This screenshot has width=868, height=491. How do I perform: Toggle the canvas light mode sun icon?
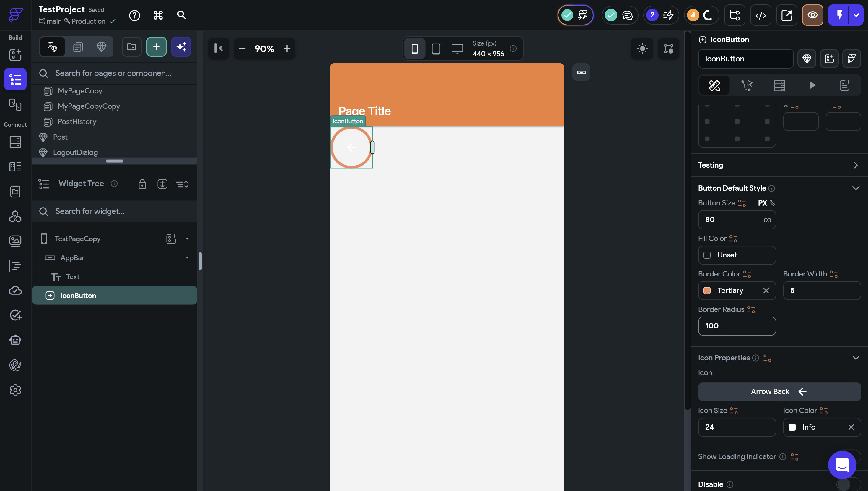coord(642,49)
